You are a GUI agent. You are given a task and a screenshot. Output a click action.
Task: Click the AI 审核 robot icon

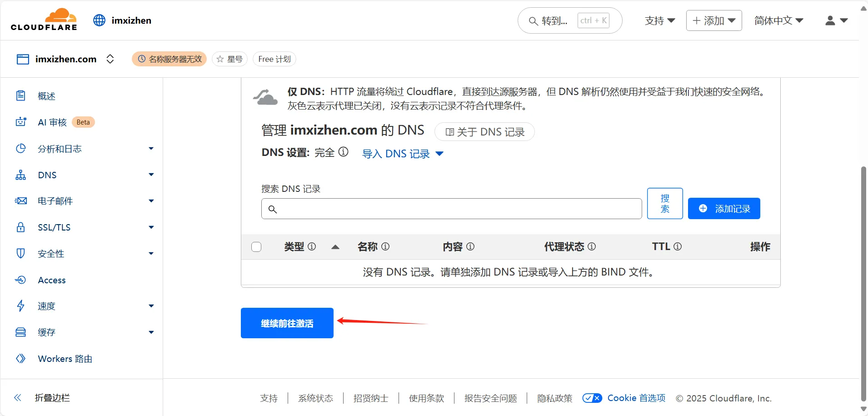coord(21,122)
